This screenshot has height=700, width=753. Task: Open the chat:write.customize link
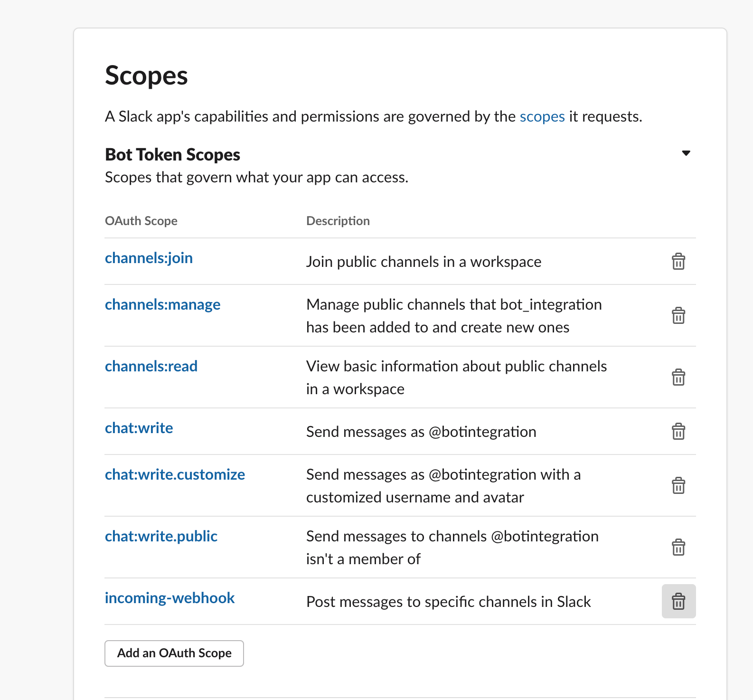point(175,475)
